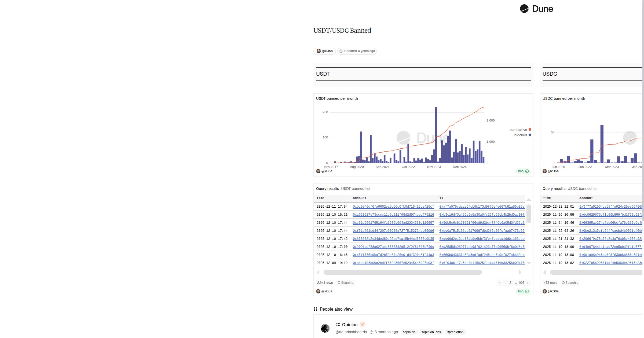Click the search icon in USDT query results
Viewport: 644px width, 338px height.
[339, 283]
